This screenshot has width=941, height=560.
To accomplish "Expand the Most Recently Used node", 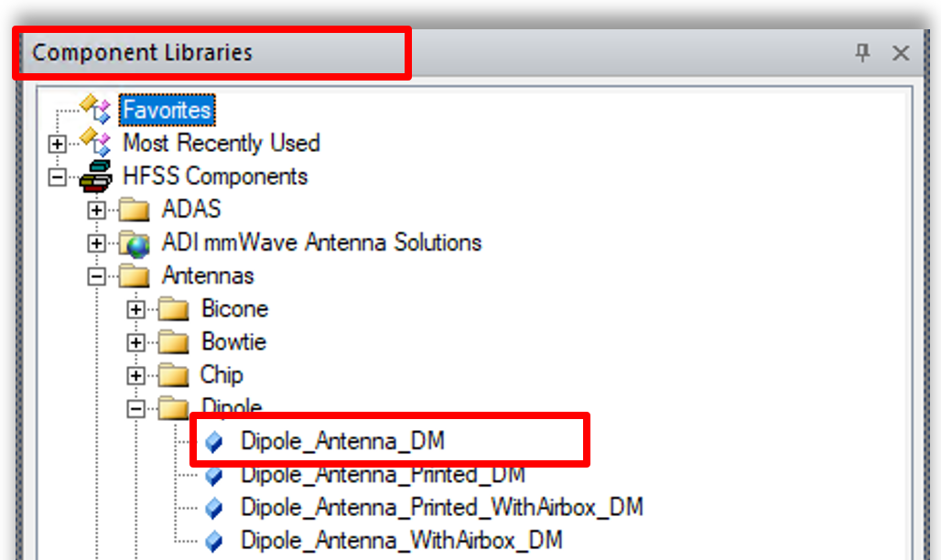I will [58, 144].
